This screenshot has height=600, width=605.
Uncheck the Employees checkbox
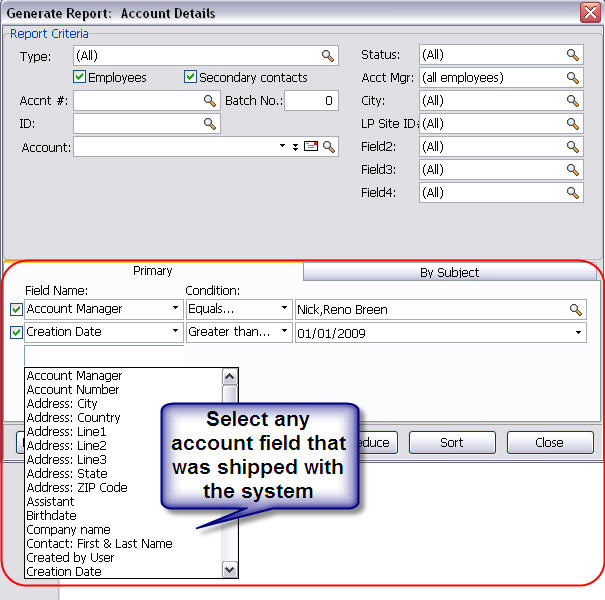coord(80,78)
